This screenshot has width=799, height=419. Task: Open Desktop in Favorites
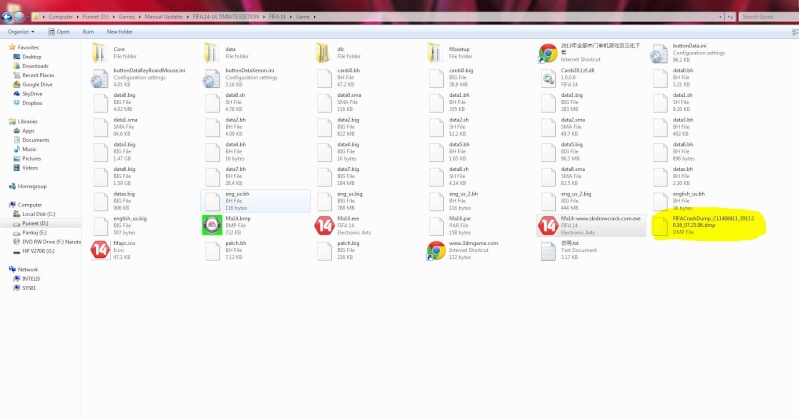[x=32, y=57]
